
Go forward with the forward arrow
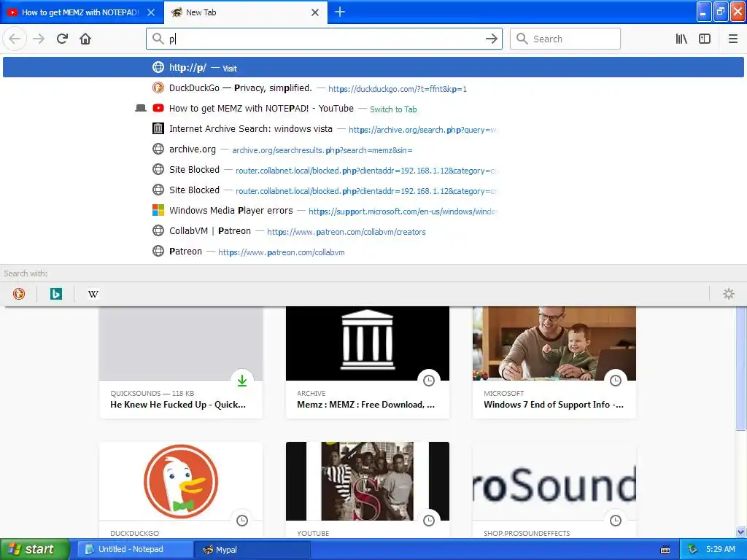pyautogui.click(x=39, y=39)
